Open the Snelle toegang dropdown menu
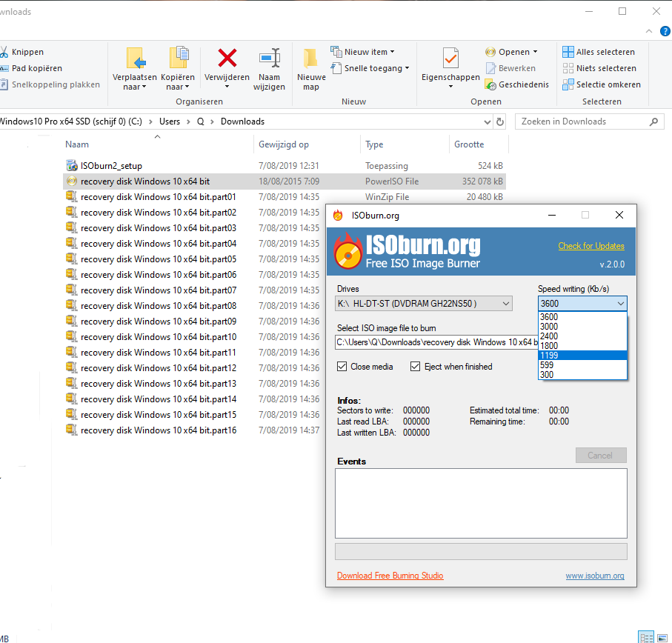This screenshot has width=672, height=643. click(376, 68)
